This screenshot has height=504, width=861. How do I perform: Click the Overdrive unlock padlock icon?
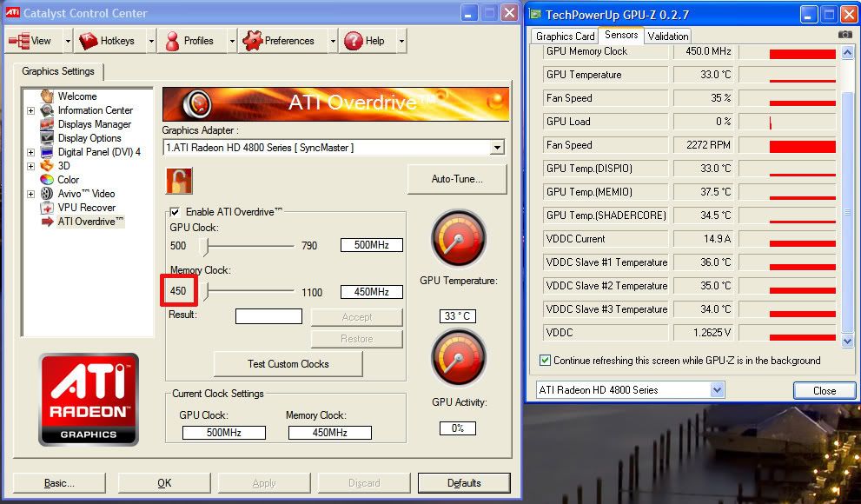[179, 181]
